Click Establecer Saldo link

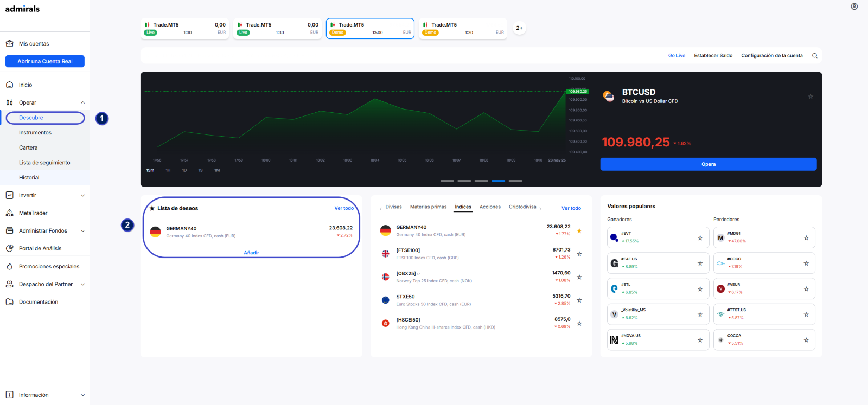[713, 56]
